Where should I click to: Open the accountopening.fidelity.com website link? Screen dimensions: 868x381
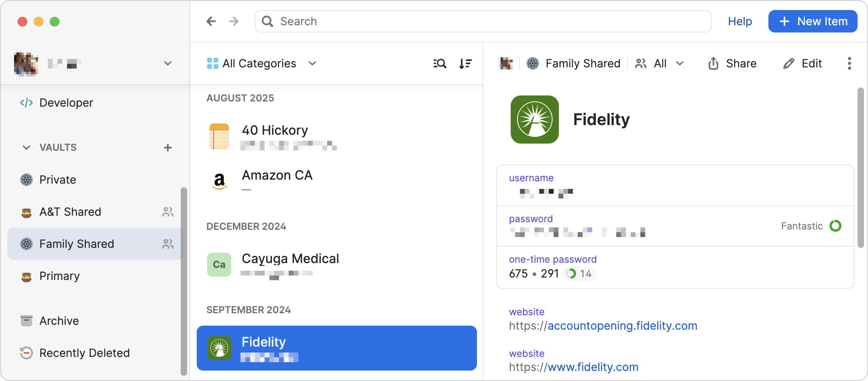[x=622, y=326]
